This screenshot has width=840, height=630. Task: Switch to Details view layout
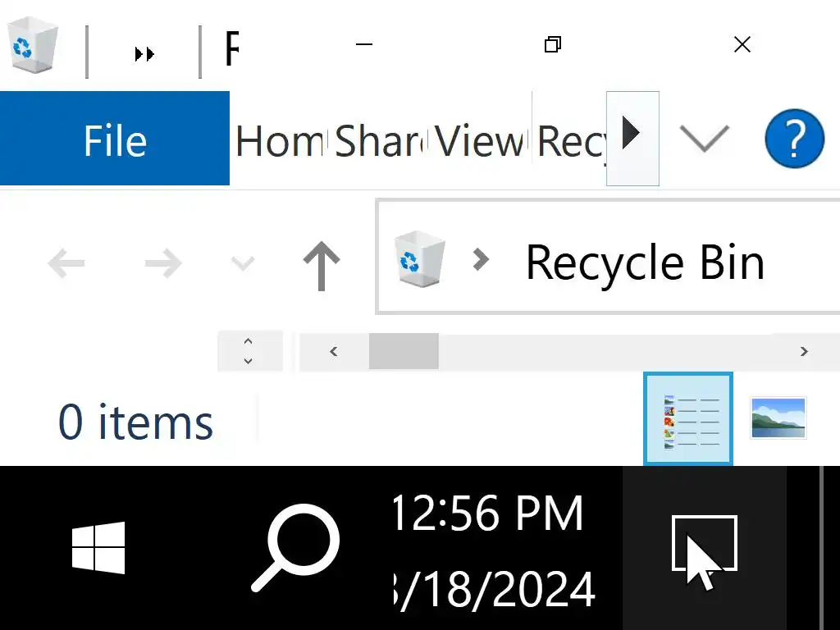pyautogui.click(x=689, y=419)
